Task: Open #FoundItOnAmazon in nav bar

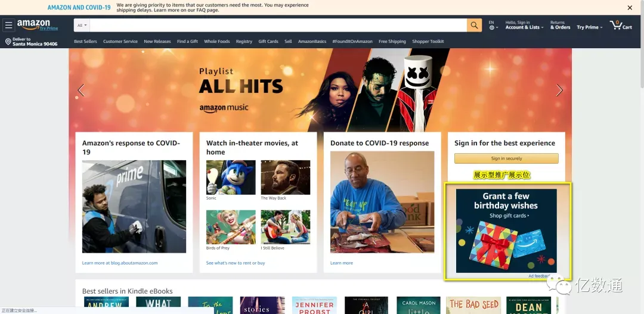Action: [x=352, y=42]
